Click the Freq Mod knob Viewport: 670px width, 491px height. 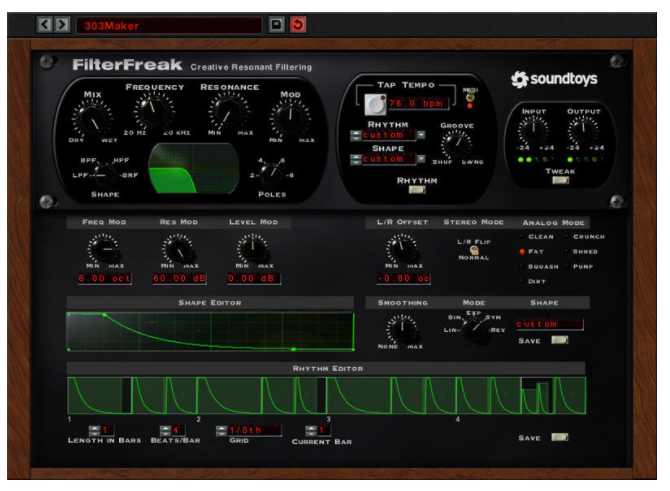pyautogui.click(x=104, y=249)
